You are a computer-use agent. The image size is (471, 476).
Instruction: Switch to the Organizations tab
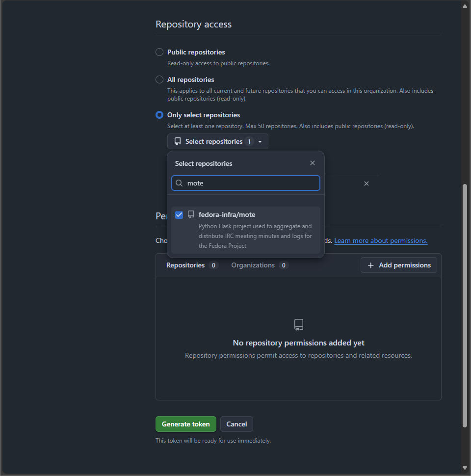pyautogui.click(x=253, y=265)
